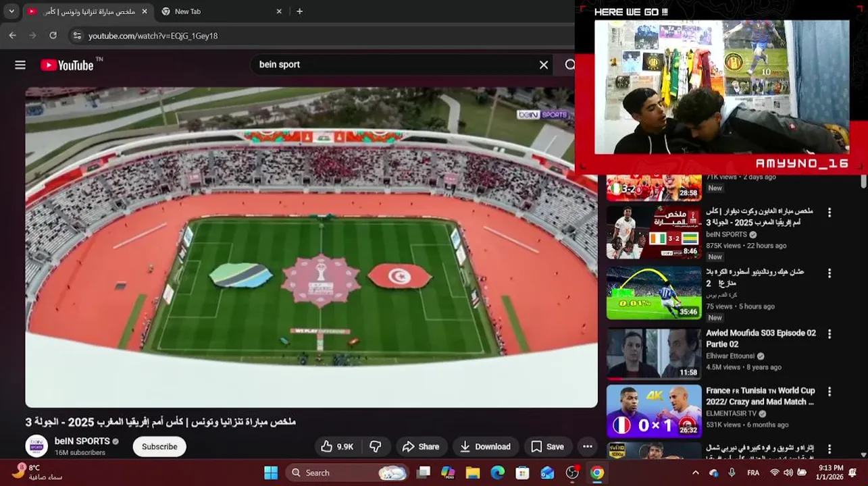Click "Elhiwar Ettounsi" channel name
This screenshot has height=486, width=868.
pyautogui.click(x=730, y=356)
